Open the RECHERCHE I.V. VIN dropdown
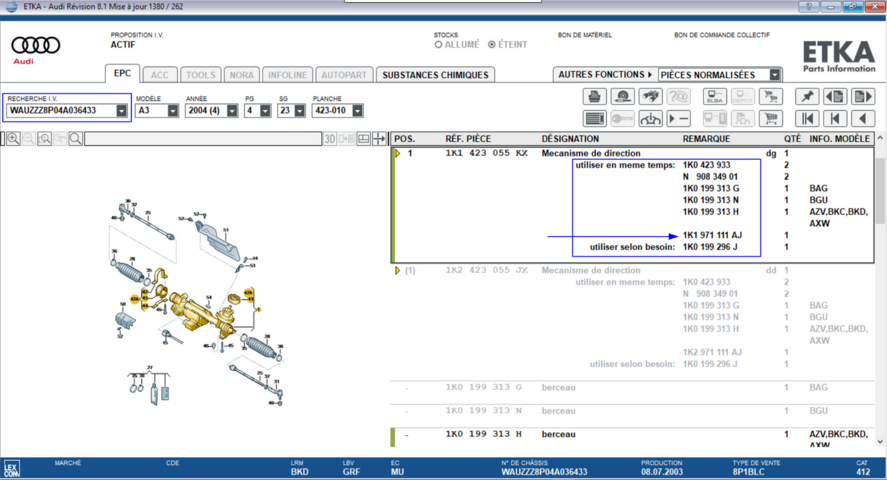The width and height of the screenshot is (887, 480). click(121, 111)
